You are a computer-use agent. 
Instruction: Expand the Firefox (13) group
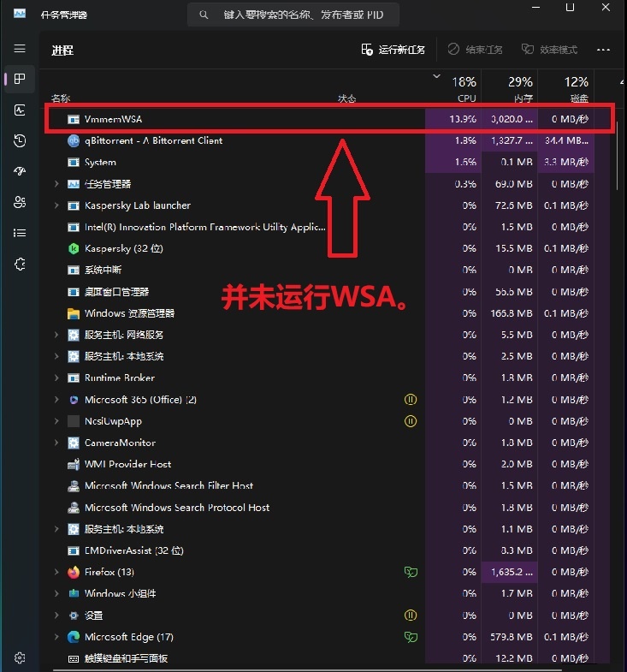[56, 572]
